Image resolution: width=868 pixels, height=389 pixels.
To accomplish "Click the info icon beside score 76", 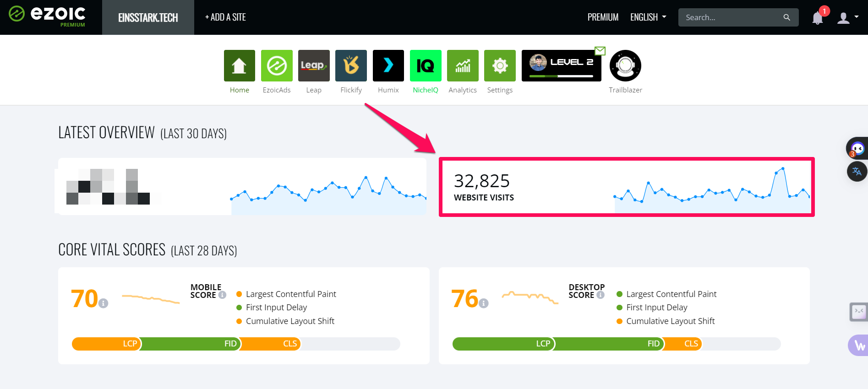I will click(x=484, y=303).
